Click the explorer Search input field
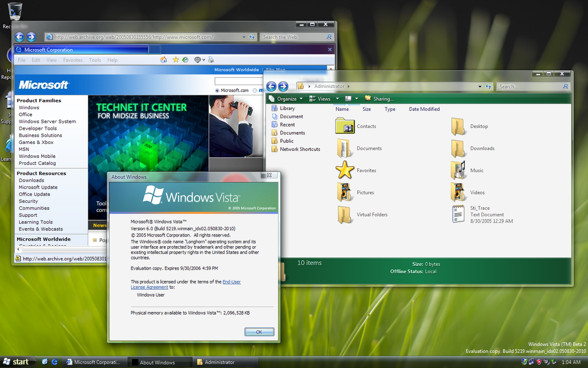Image resolution: width=588 pixels, height=368 pixels. click(x=529, y=86)
